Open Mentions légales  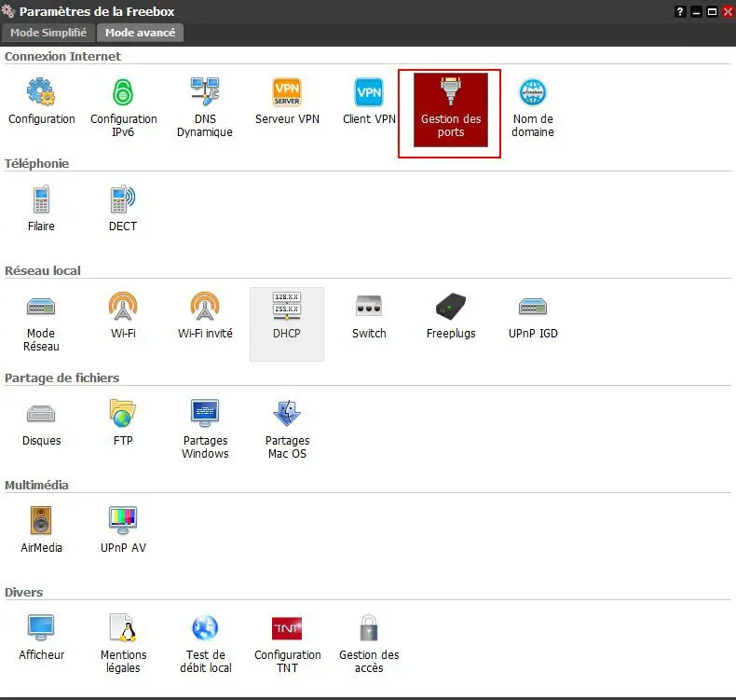[x=123, y=646]
